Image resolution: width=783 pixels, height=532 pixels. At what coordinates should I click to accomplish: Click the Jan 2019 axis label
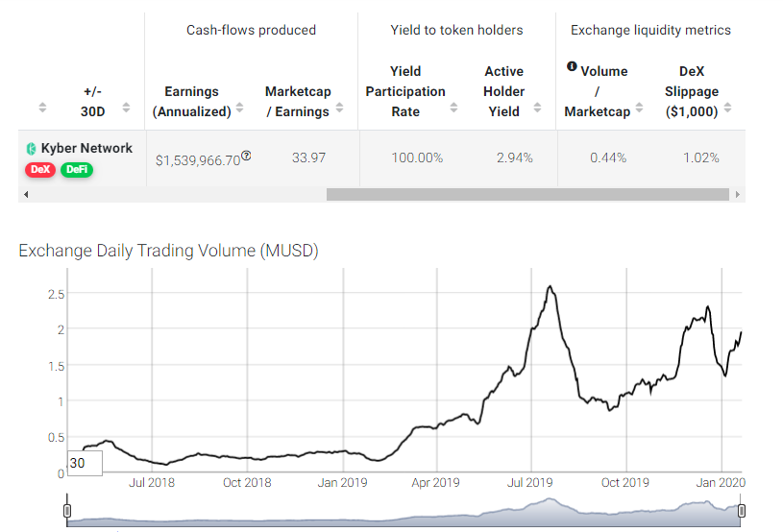coord(343,483)
